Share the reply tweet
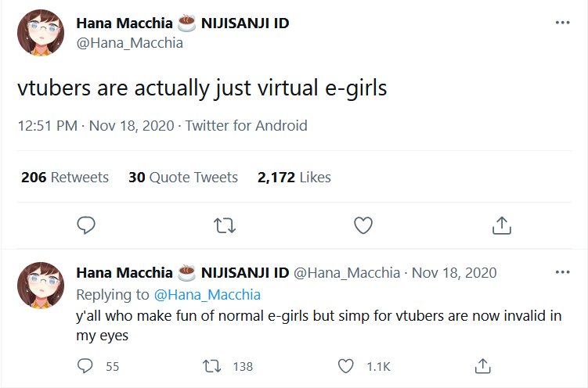The width and height of the screenshot is (588, 388). (482, 366)
